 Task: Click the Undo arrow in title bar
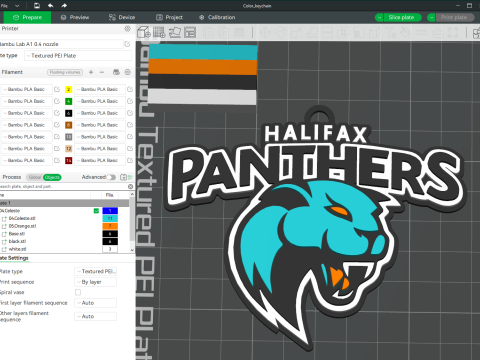(x=51, y=5)
